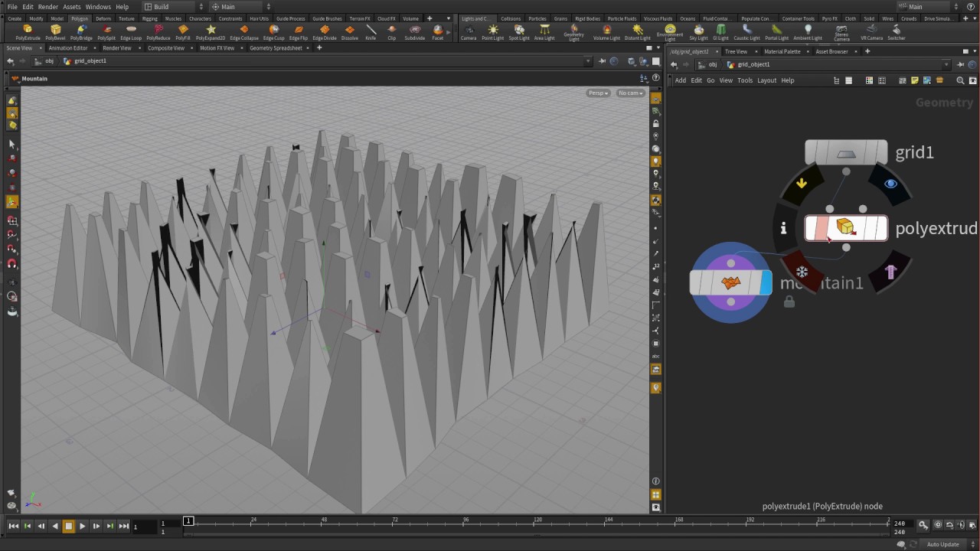This screenshot has height=551, width=980.
Task: Activate the Knife shelf tool
Action: (x=371, y=32)
